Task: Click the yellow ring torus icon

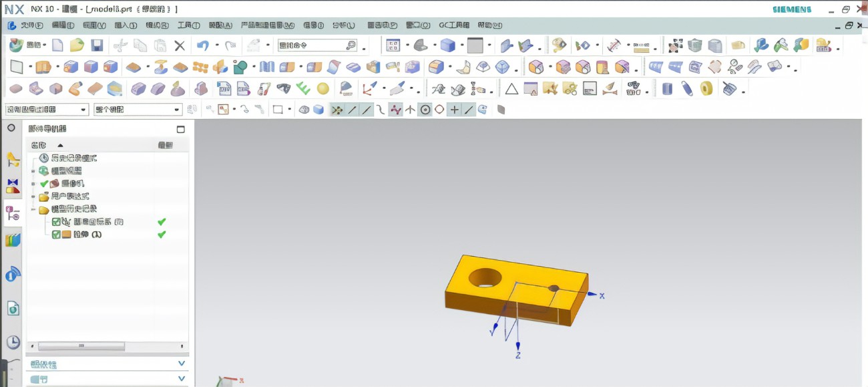Action: pos(706,88)
